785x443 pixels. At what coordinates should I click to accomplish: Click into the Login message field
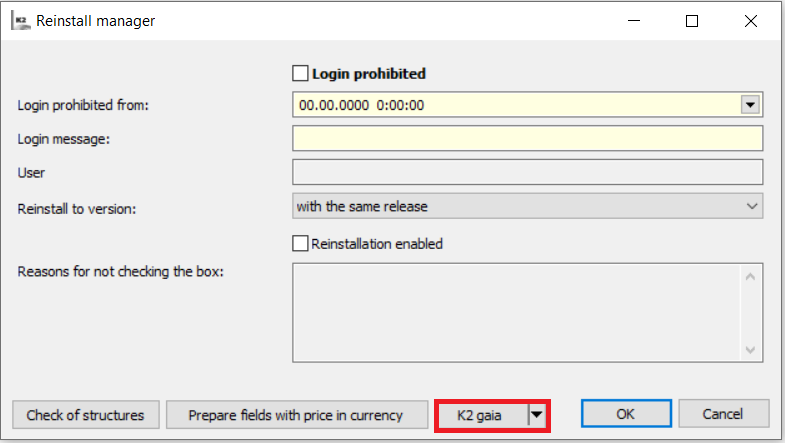click(527, 138)
